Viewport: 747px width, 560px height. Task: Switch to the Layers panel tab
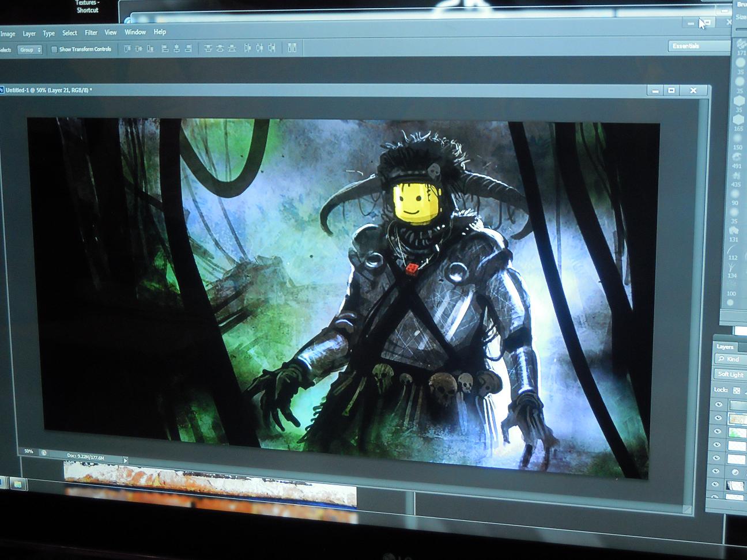point(725,347)
